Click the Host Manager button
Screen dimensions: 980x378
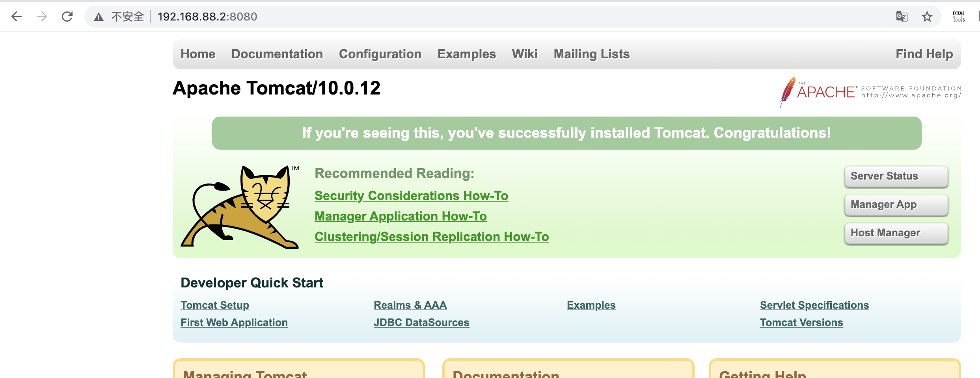pos(896,233)
